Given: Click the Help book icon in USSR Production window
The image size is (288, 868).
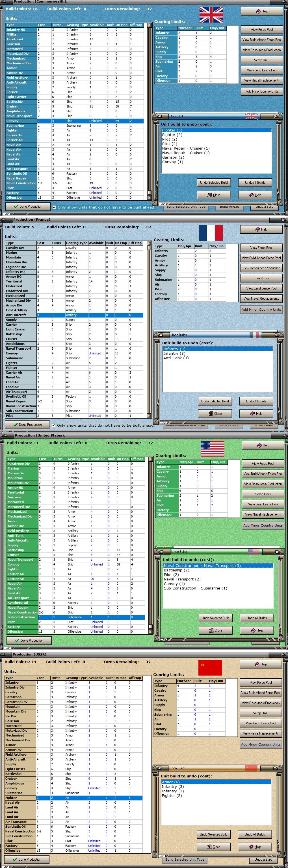Looking at the screenshot, I should point(257,664).
